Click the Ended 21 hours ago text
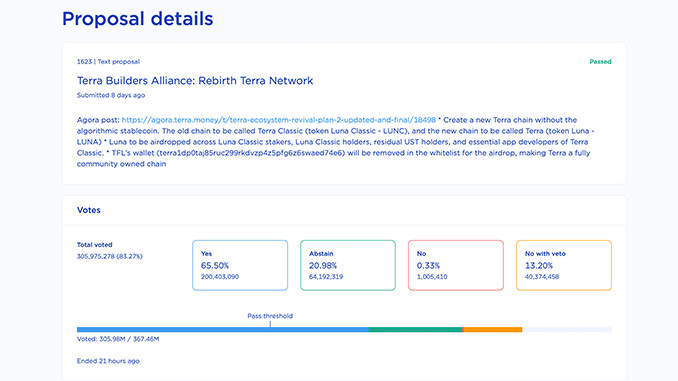 click(108, 361)
